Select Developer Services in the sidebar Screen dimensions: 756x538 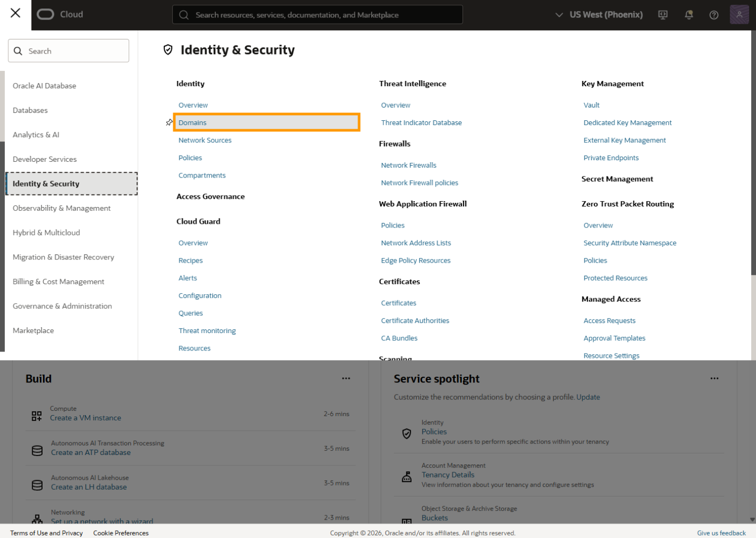pyautogui.click(x=45, y=159)
